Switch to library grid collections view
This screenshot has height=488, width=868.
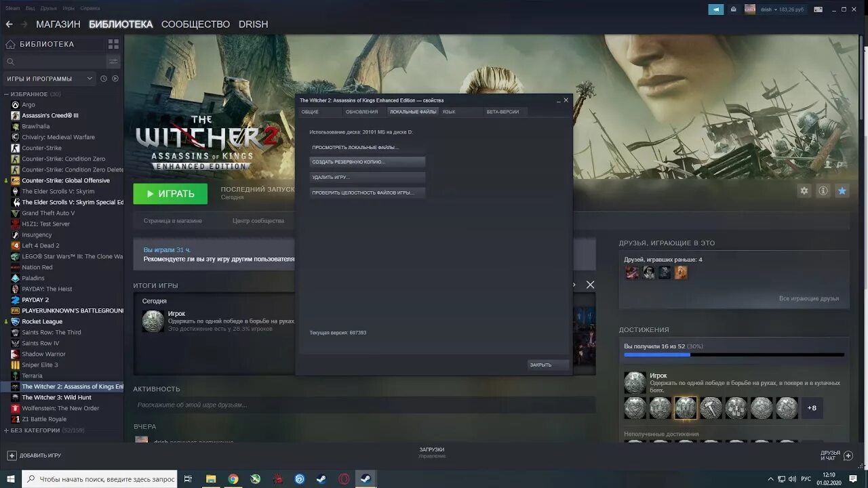tap(113, 44)
